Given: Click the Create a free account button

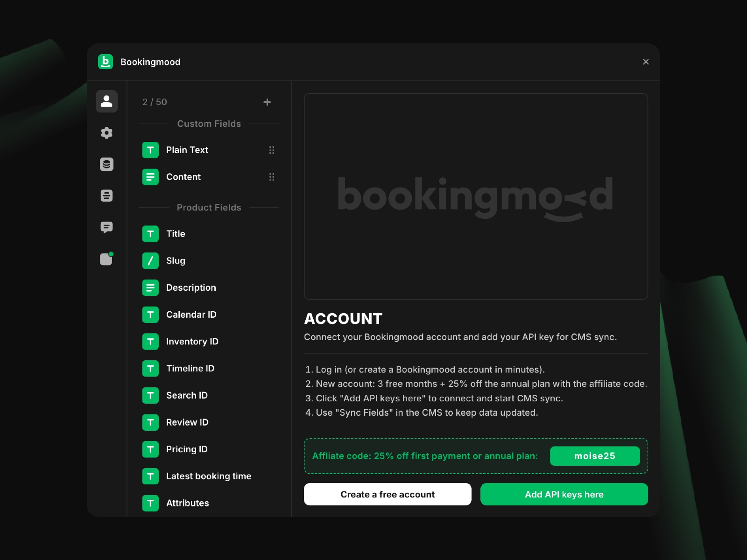Looking at the screenshot, I should pyautogui.click(x=388, y=494).
